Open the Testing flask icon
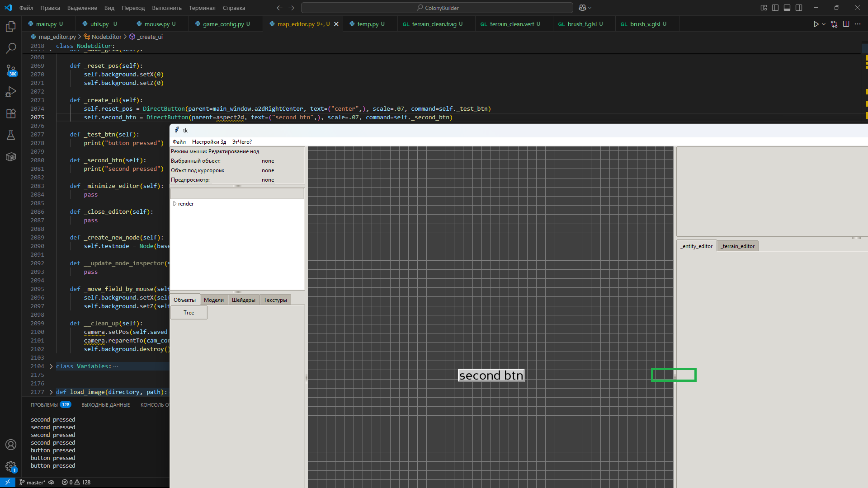 coord(11,135)
